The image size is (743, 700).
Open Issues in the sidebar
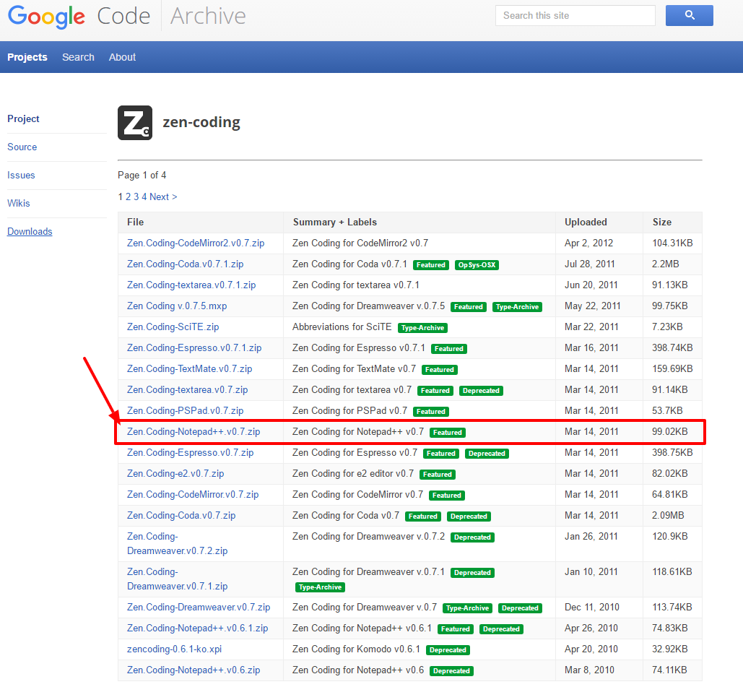point(21,175)
